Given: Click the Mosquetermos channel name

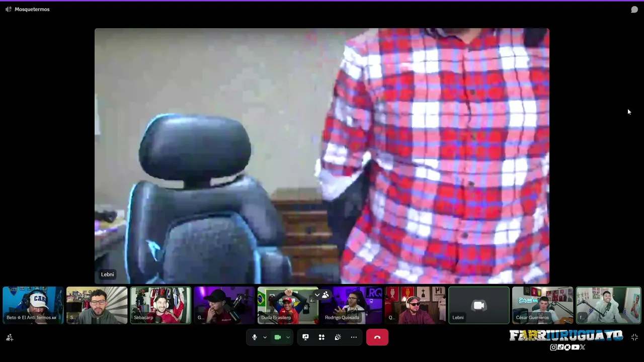Looking at the screenshot, I should tap(32, 9).
